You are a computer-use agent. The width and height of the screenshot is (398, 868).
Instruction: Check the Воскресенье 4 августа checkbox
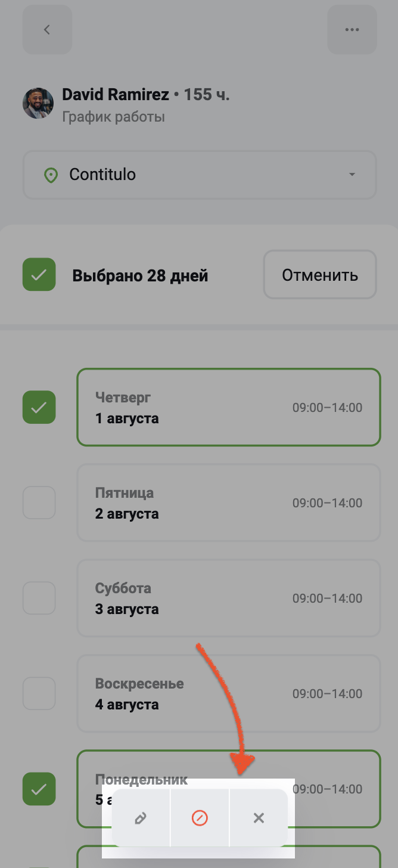click(x=39, y=693)
